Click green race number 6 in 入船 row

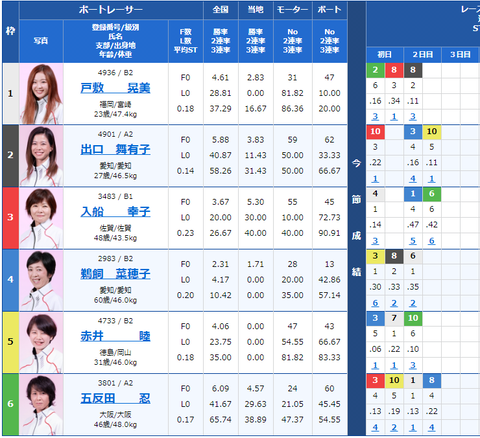pyautogui.click(x=432, y=194)
